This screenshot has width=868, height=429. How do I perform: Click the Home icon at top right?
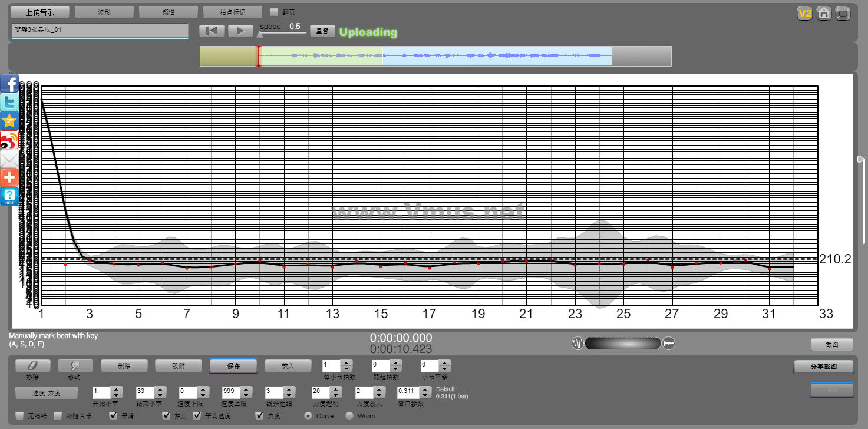[x=824, y=14]
